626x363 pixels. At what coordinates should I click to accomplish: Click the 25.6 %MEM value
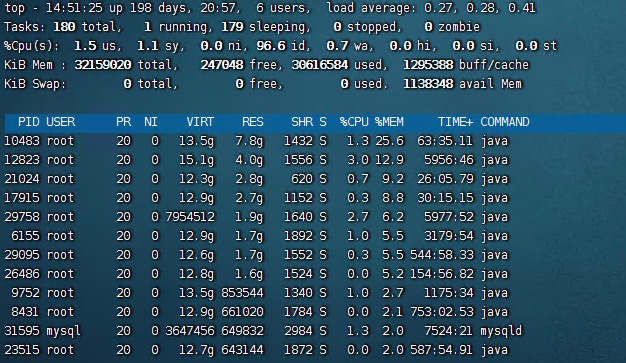[x=389, y=141]
